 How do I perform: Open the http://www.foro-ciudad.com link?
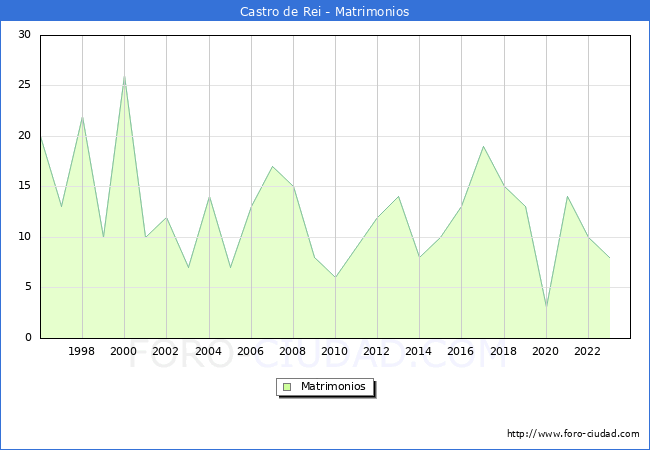(x=573, y=433)
